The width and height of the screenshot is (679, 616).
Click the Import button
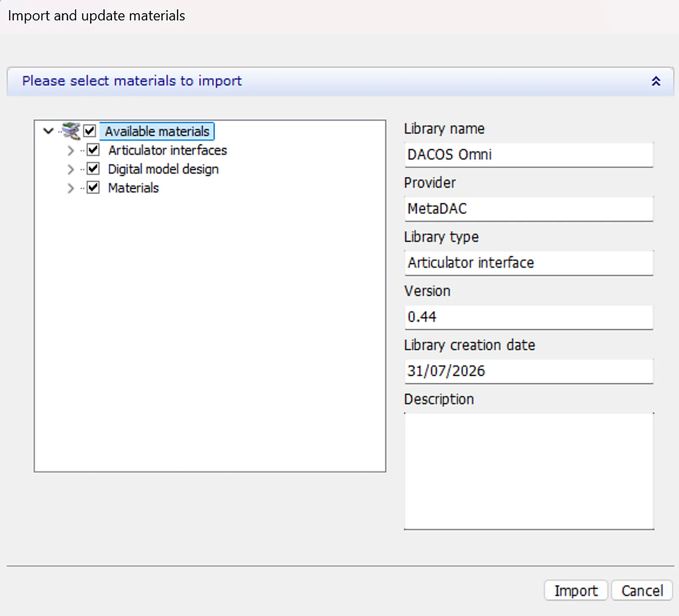pyautogui.click(x=576, y=591)
